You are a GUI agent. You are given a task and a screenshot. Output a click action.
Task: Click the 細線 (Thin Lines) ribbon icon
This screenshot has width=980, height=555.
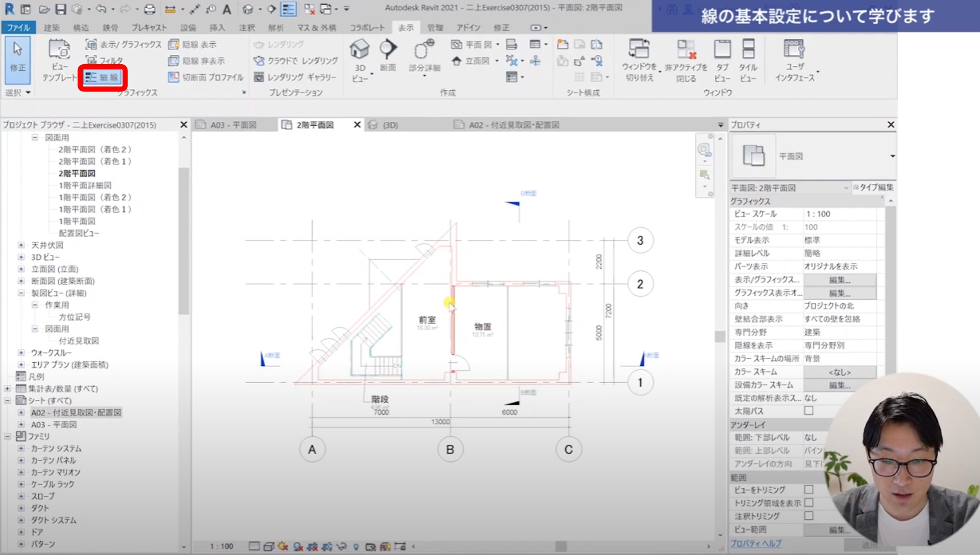(91, 77)
